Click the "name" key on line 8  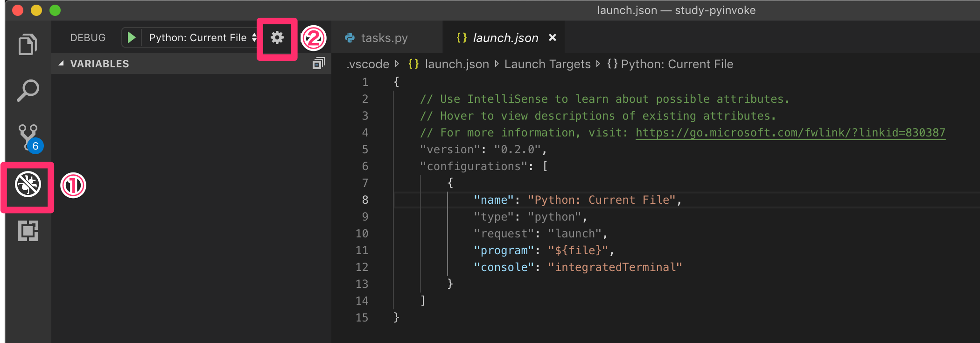tap(494, 200)
